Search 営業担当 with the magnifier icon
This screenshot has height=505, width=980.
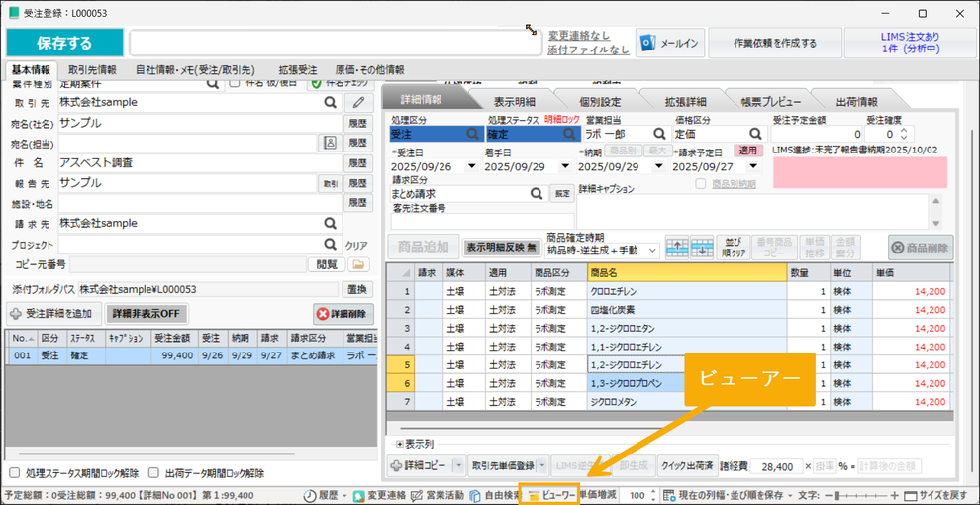657,133
